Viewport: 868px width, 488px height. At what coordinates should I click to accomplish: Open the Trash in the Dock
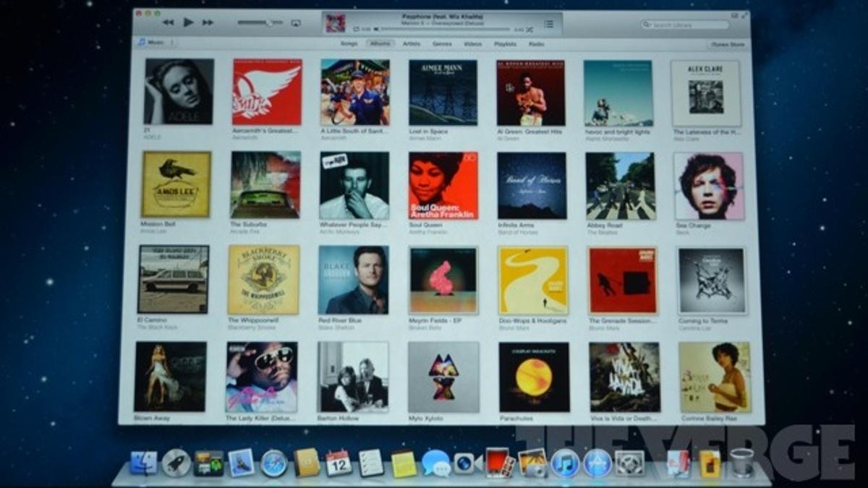coord(741,463)
